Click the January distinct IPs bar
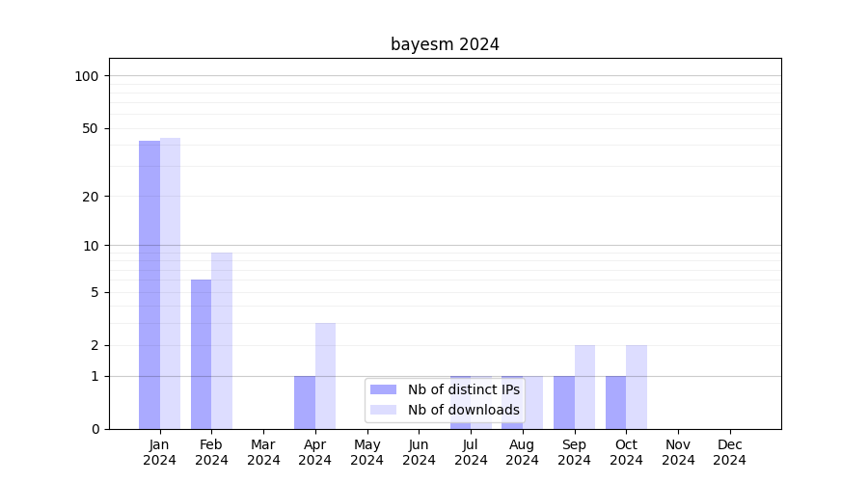868x482 pixels. [x=149, y=284]
